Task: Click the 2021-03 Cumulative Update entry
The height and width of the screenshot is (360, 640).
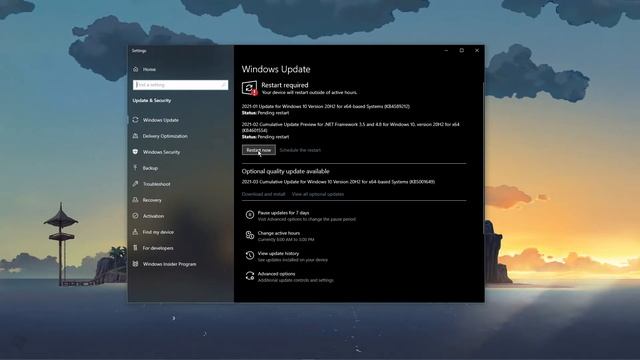Action: 338,182
